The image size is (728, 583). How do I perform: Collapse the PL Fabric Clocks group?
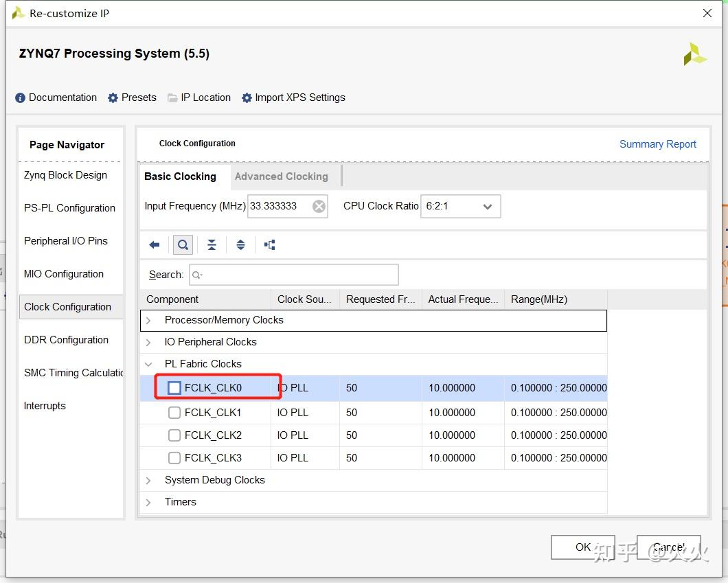click(148, 364)
